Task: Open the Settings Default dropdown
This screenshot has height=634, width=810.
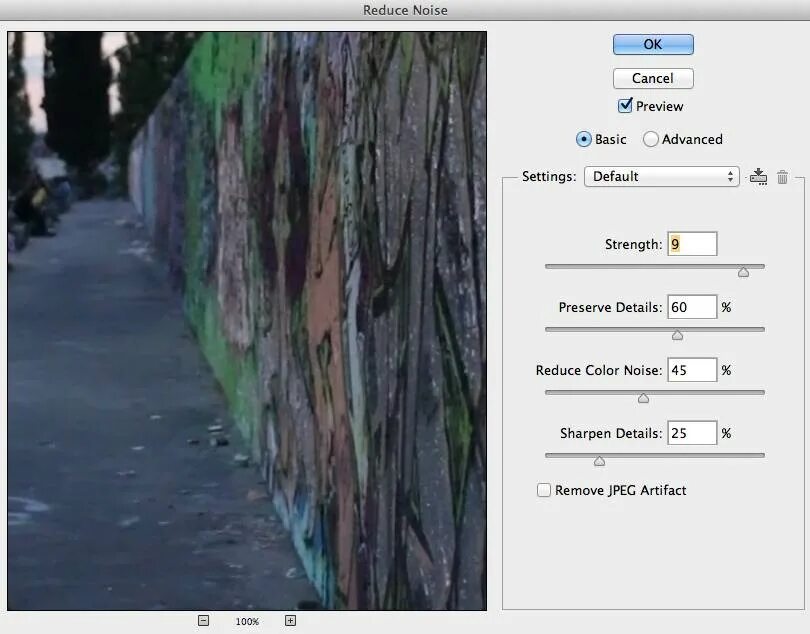Action: click(x=661, y=177)
